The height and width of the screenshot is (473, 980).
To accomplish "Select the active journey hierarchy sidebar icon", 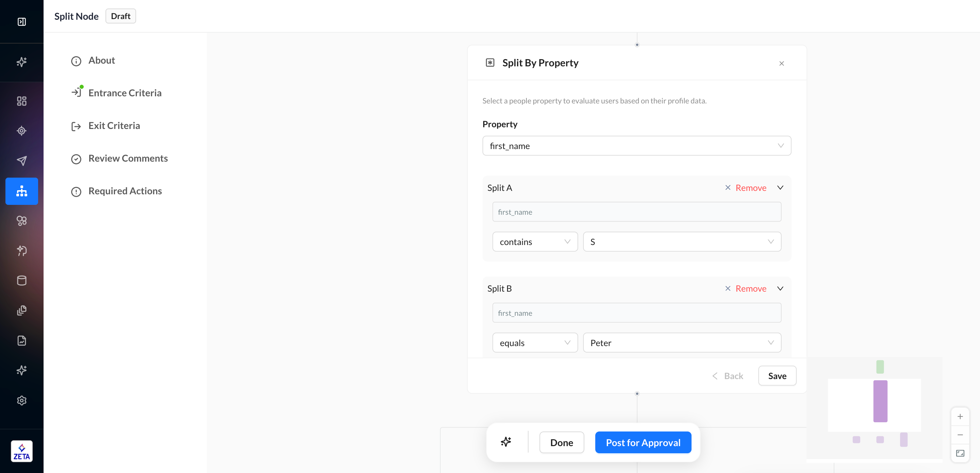I will coord(22,191).
